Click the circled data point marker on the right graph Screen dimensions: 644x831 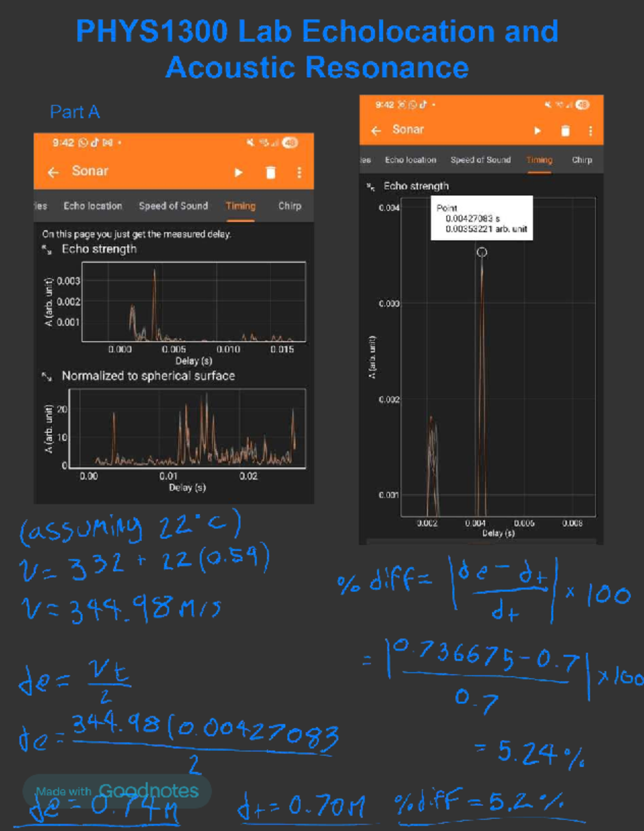(x=482, y=252)
